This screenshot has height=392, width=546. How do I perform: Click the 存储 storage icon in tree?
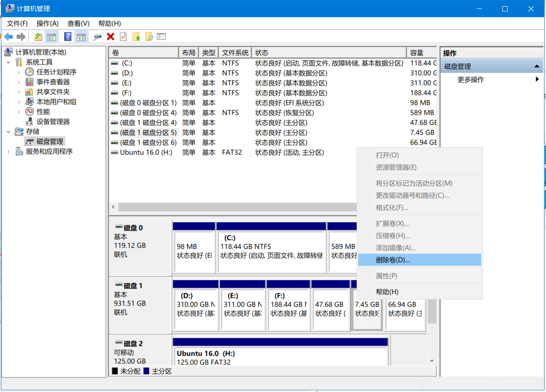19,131
